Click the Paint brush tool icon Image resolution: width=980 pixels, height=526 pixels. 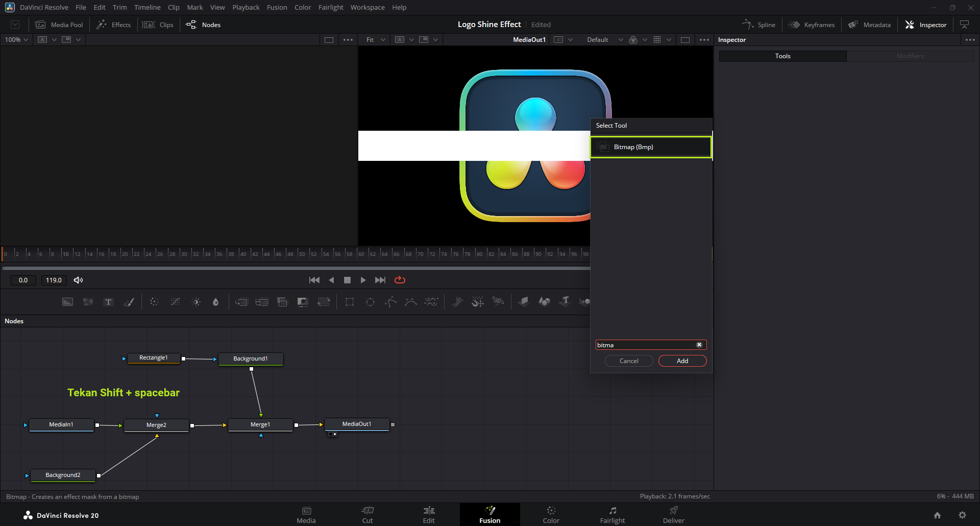pyautogui.click(x=129, y=302)
